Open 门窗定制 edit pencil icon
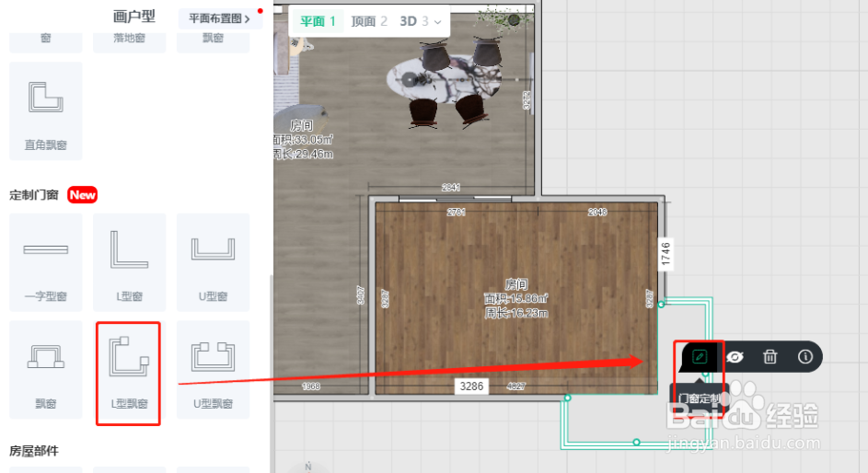The height and width of the screenshot is (473, 868). [x=700, y=357]
